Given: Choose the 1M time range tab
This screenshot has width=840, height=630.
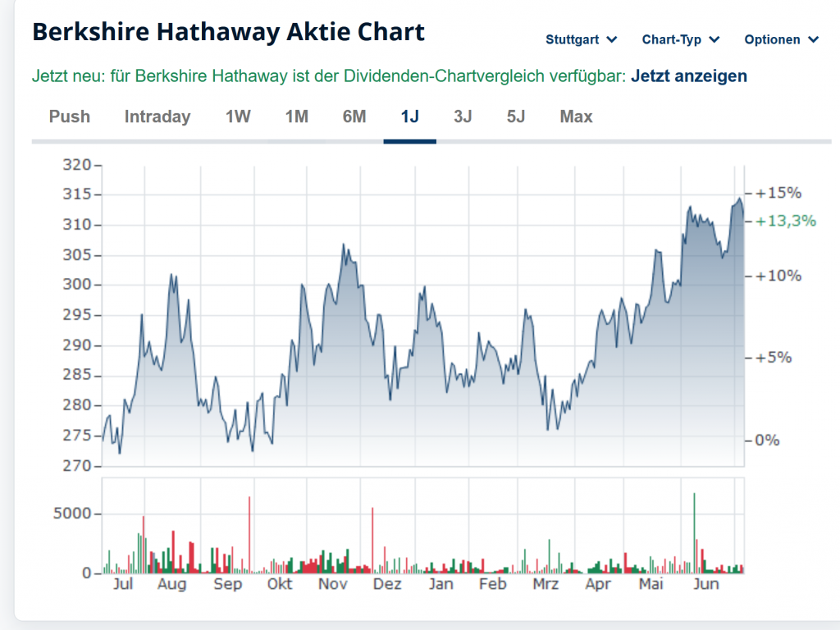Looking at the screenshot, I should 297,116.
